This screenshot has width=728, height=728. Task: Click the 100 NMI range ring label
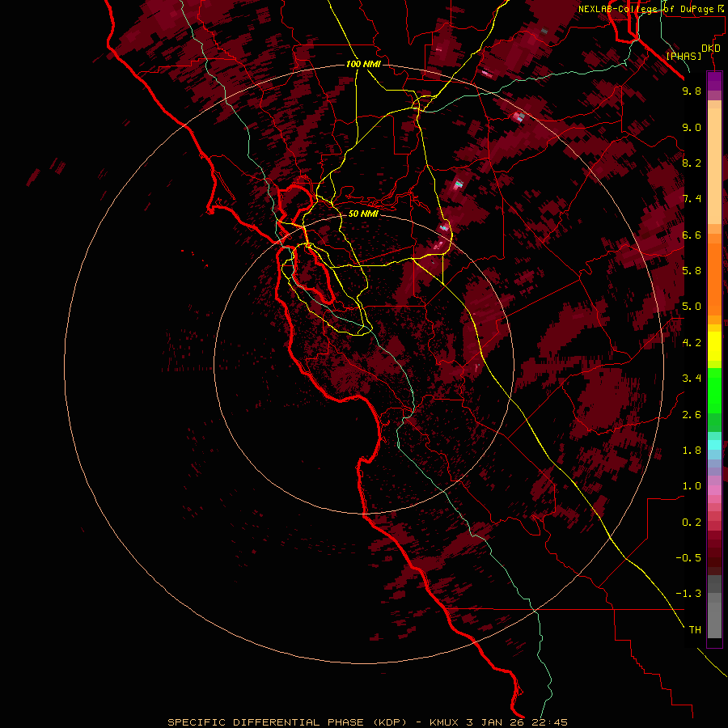363,64
